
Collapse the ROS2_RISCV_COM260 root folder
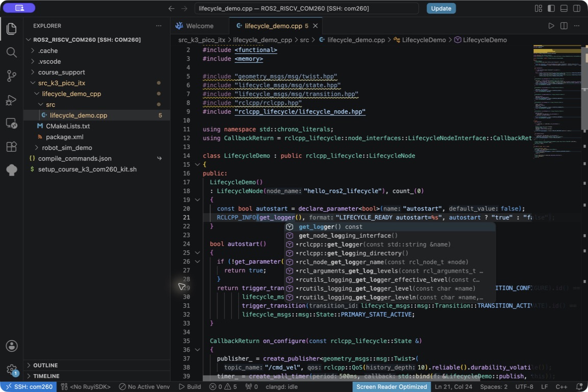[97, 39]
